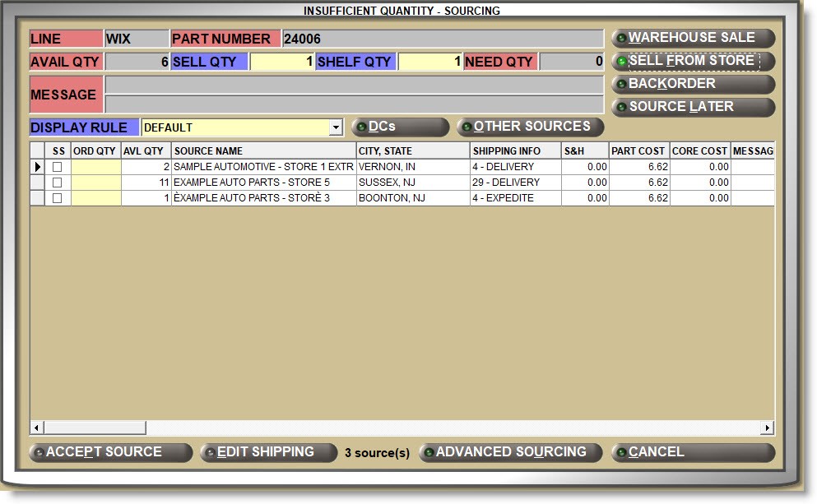Click the Warehouse Sale button

(x=693, y=38)
